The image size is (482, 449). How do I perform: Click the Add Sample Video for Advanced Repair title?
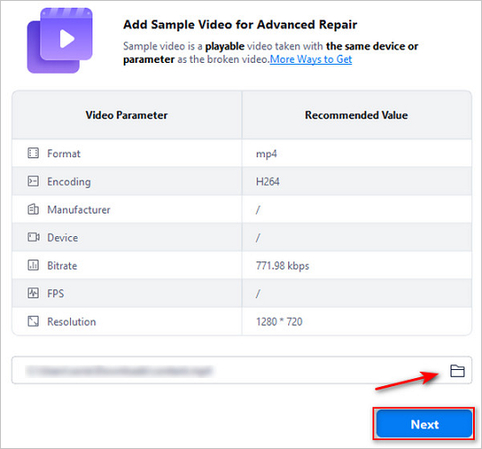coord(240,25)
